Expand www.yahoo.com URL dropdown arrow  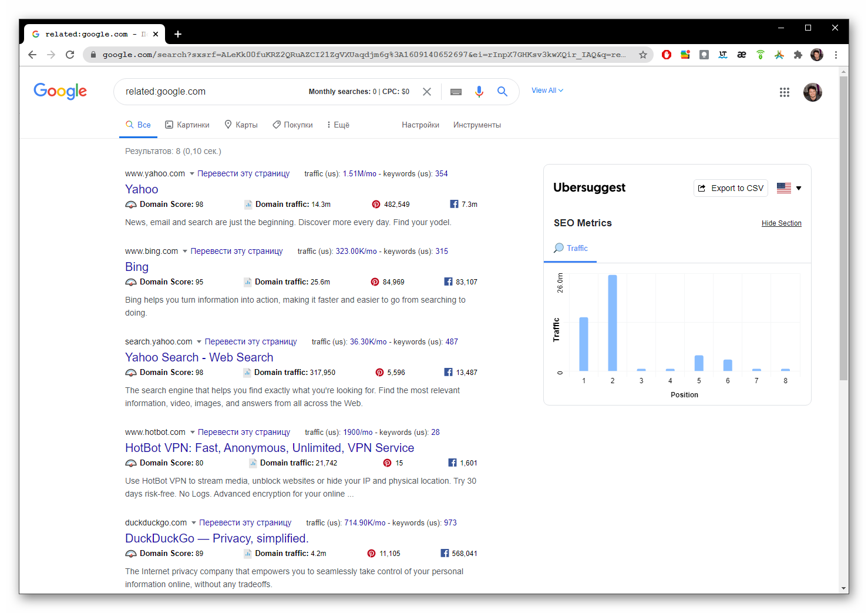(x=191, y=174)
